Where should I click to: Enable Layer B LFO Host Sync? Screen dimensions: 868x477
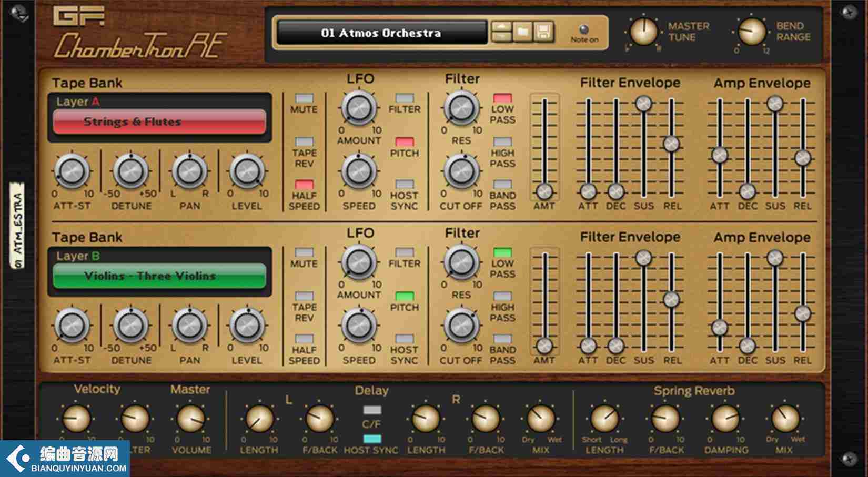click(x=405, y=339)
